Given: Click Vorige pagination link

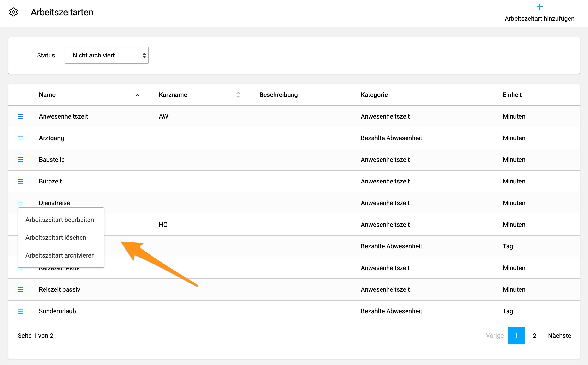Looking at the screenshot, I should (x=495, y=336).
